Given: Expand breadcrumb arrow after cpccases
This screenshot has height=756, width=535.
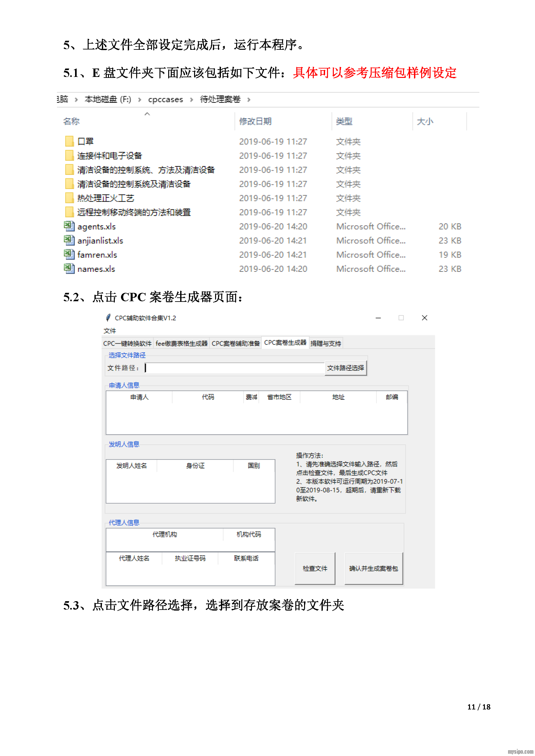Looking at the screenshot, I should pos(191,100).
